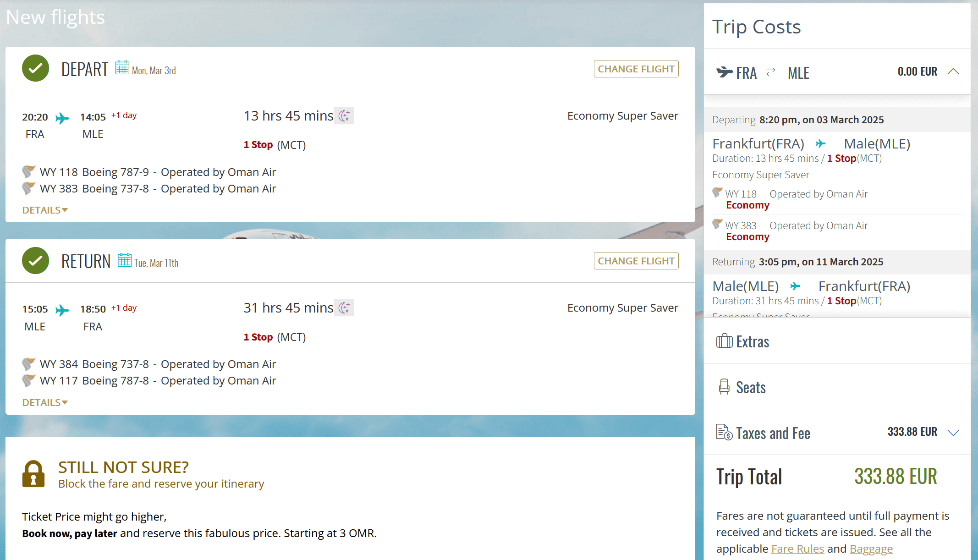Image resolution: width=978 pixels, height=560 pixels.
Task: Click overnight flight moon icon on depart
Action: (344, 116)
